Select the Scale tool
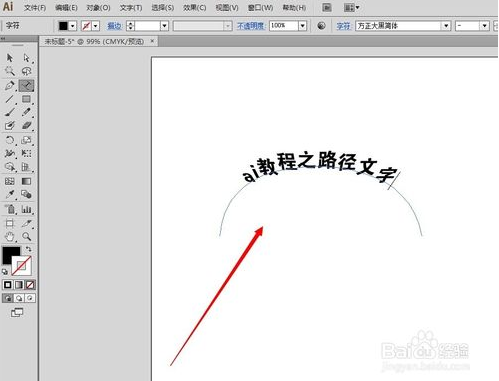 pos(26,140)
